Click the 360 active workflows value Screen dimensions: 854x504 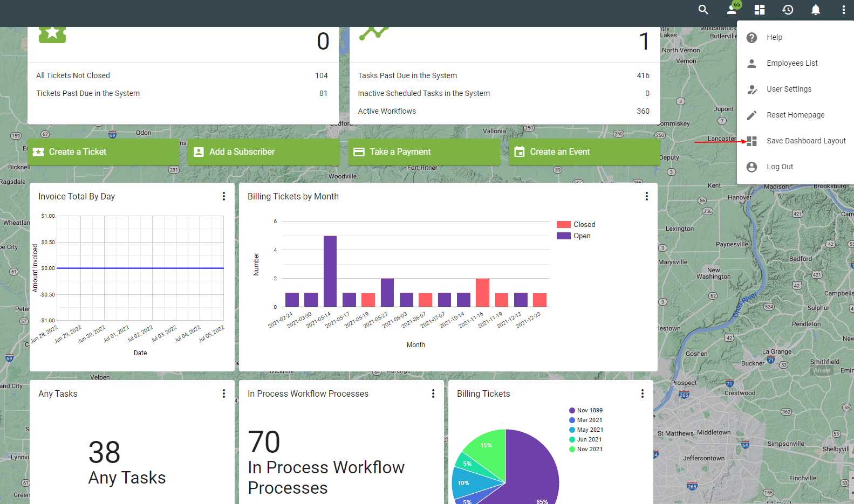click(643, 111)
